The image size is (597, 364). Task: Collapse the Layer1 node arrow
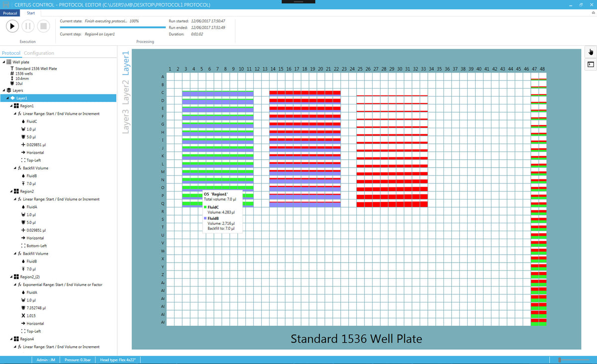click(7, 98)
